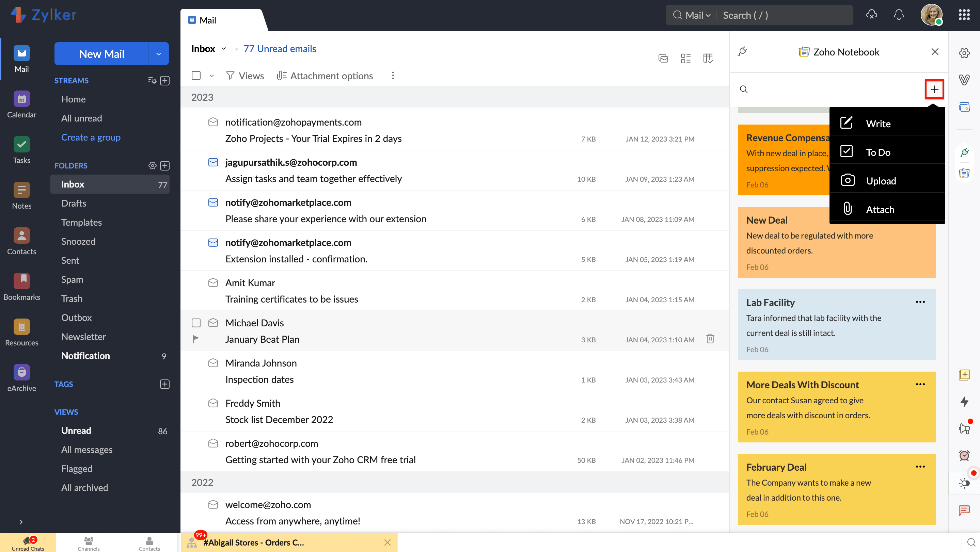
Task: Check the Michael Davis email checkbox
Action: (196, 323)
